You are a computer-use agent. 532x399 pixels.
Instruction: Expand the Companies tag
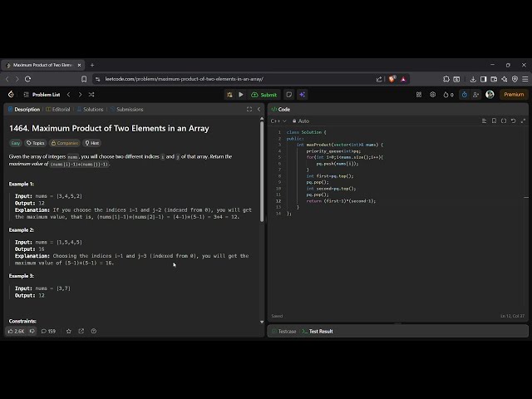[x=65, y=143]
